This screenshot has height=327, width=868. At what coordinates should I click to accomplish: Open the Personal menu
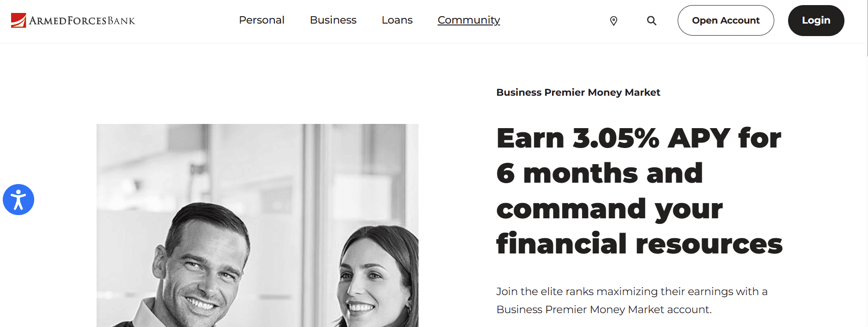(x=261, y=20)
